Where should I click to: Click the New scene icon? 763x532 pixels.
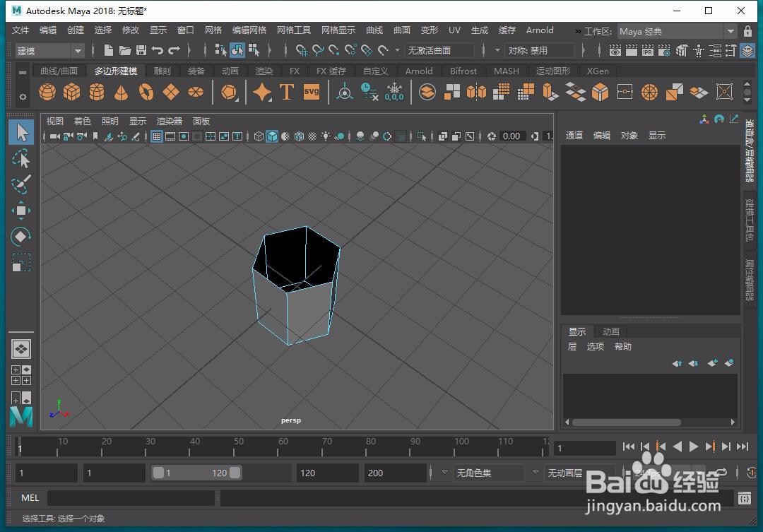(109, 50)
